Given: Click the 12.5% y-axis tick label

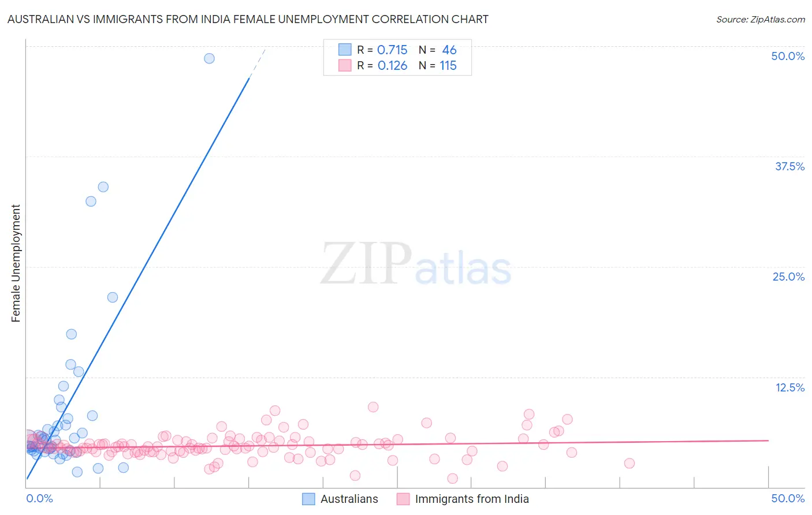Looking at the screenshot, I should tap(789, 387).
